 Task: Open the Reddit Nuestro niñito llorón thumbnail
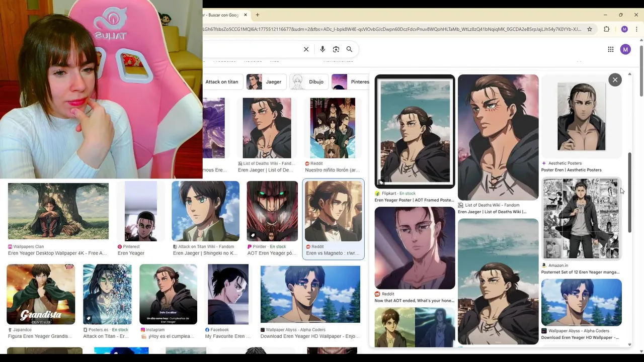click(333, 128)
